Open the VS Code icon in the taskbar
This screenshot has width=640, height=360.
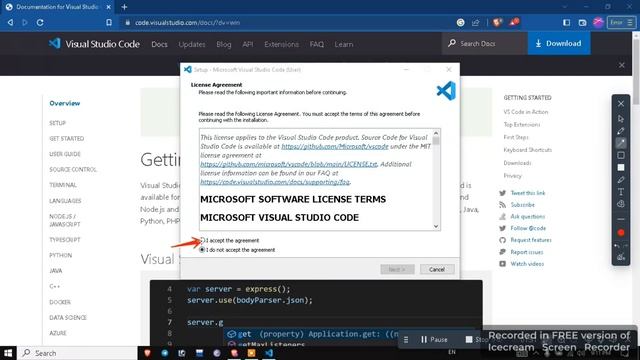(269, 353)
